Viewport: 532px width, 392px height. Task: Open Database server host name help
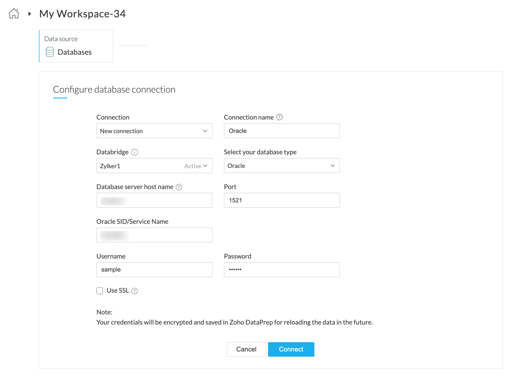tap(179, 187)
